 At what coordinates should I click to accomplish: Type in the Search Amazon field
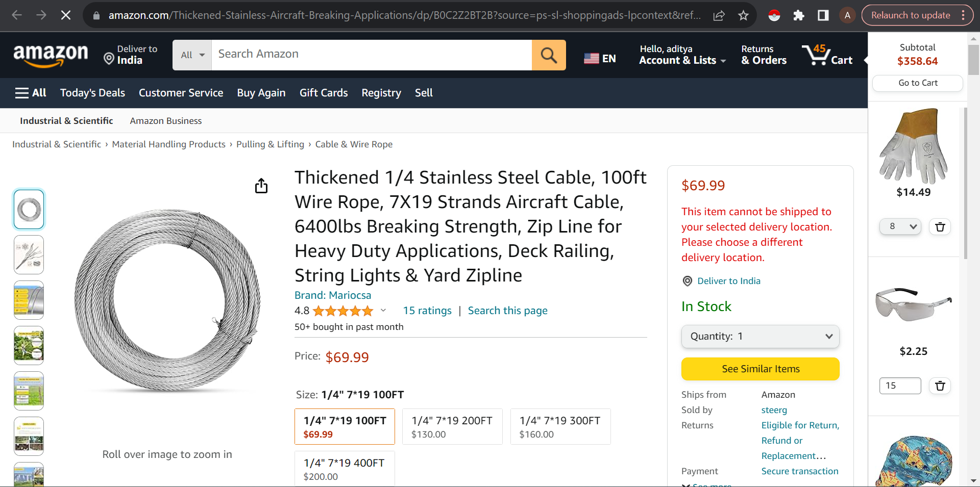(371, 54)
